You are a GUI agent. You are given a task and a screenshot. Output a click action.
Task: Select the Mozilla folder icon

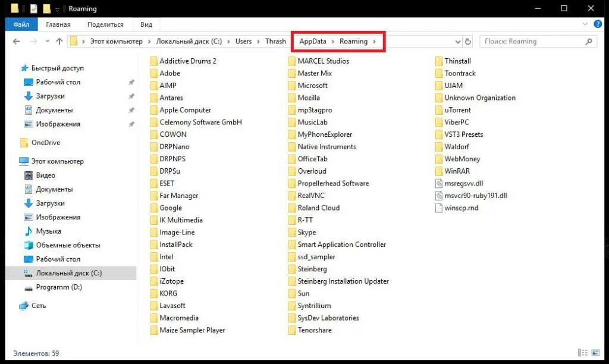point(292,98)
